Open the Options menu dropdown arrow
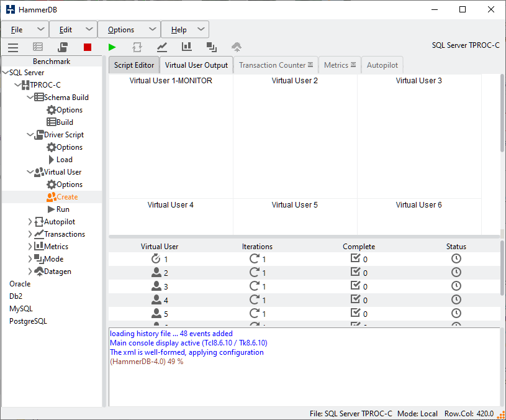The width and height of the screenshot is (506, 420). tap(153, 29)
